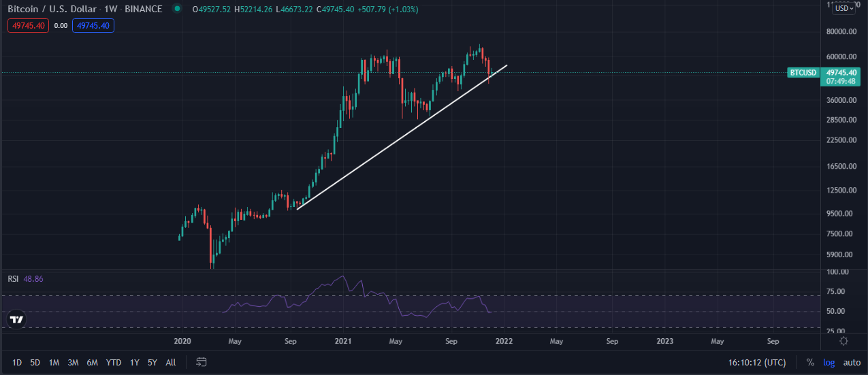Open chart settings gear icon
Viewport: 868px width, 375px height.
(844, 340)
